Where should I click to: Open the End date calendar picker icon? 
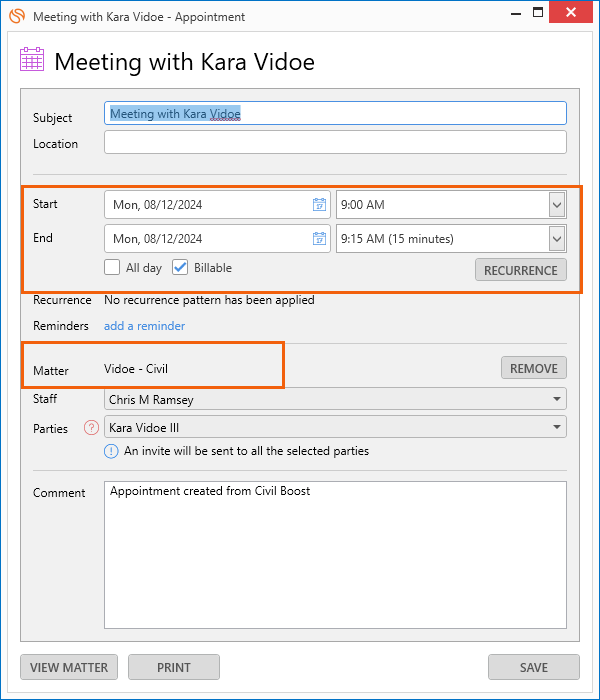point(319,238)
